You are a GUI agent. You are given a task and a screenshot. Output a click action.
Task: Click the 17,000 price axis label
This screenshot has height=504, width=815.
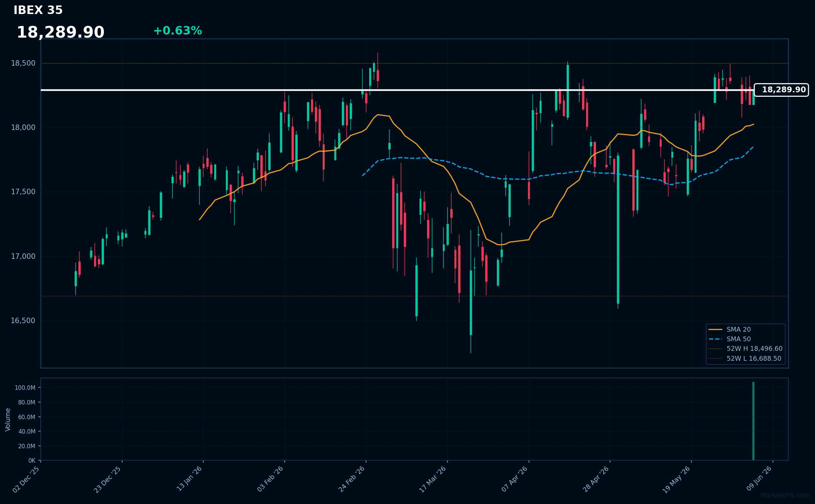pos(23,256)
